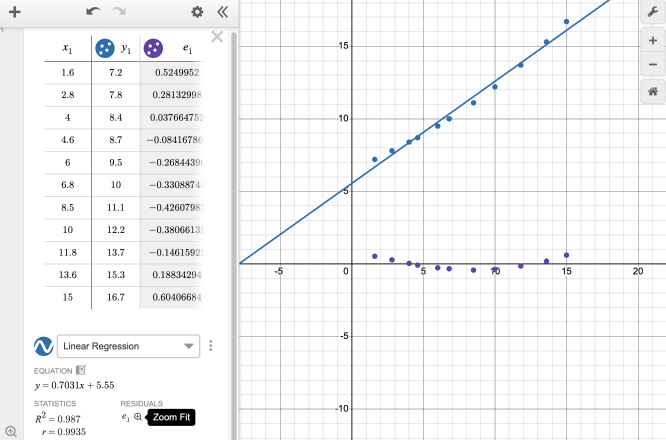
Task: Open the Linear Regression type dropdown
Action: pos(128,346)
